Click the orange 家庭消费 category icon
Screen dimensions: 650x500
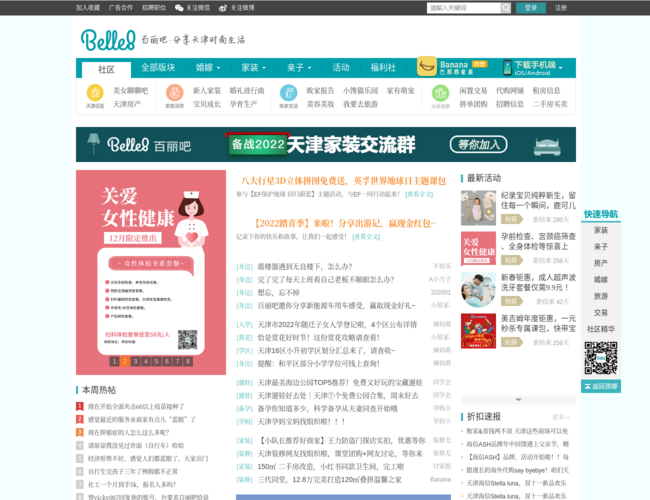[175, 93]
